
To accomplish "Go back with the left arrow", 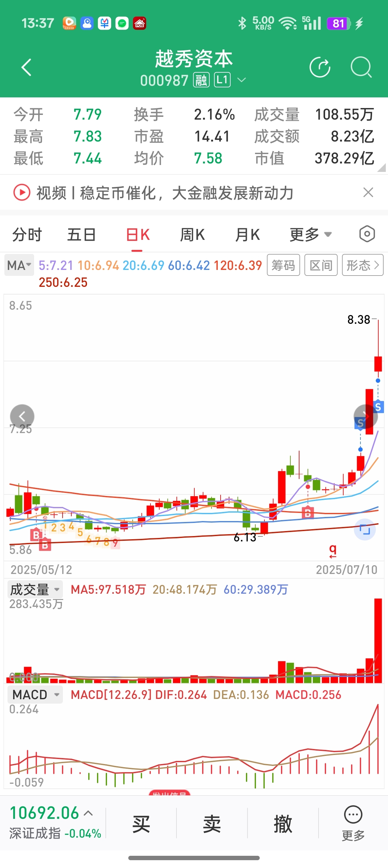I will [x=26, y=67].
